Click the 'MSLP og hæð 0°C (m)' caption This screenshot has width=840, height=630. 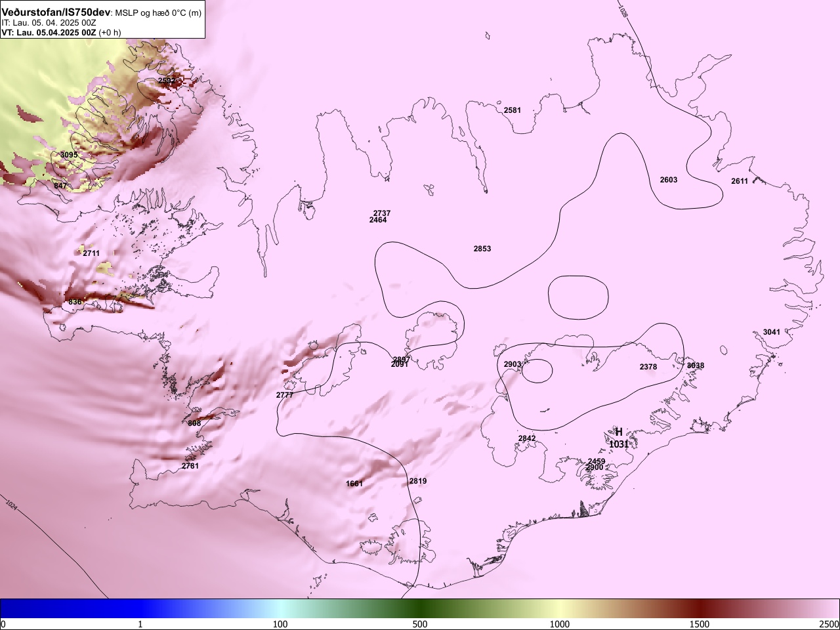159,13
